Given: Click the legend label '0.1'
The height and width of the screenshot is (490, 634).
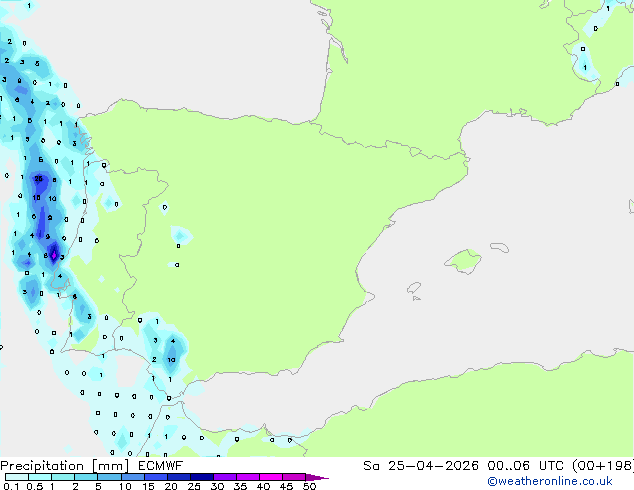Looking at the screenshot, I should [x=11, y=486].
